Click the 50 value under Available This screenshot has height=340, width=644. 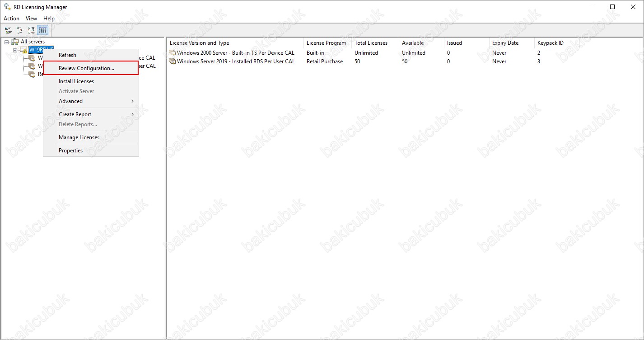[405, 61]
